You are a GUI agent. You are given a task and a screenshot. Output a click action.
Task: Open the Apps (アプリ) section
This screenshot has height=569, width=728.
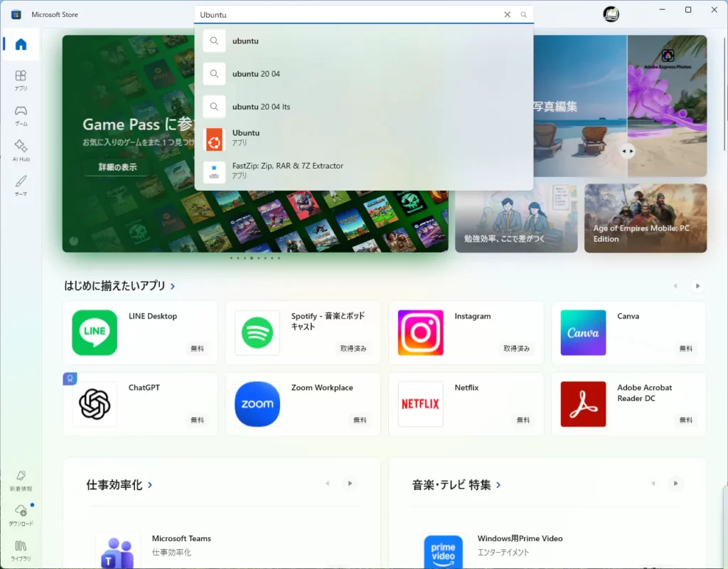21,80
